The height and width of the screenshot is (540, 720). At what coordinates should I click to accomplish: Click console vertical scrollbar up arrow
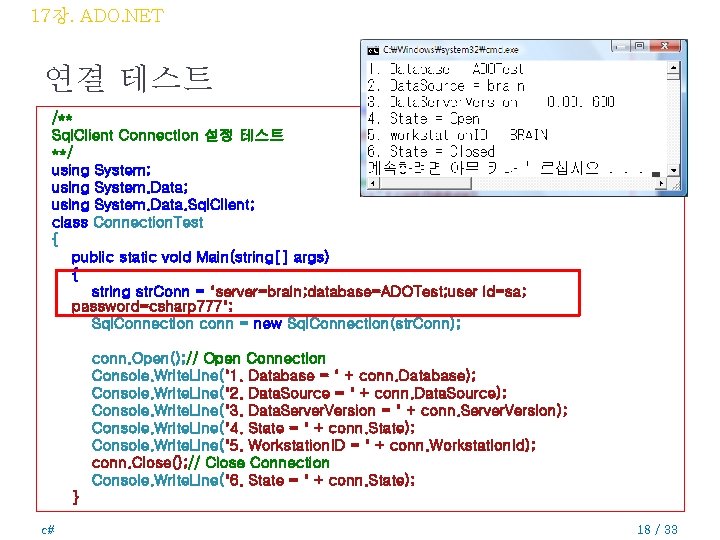tap(673, 68)
